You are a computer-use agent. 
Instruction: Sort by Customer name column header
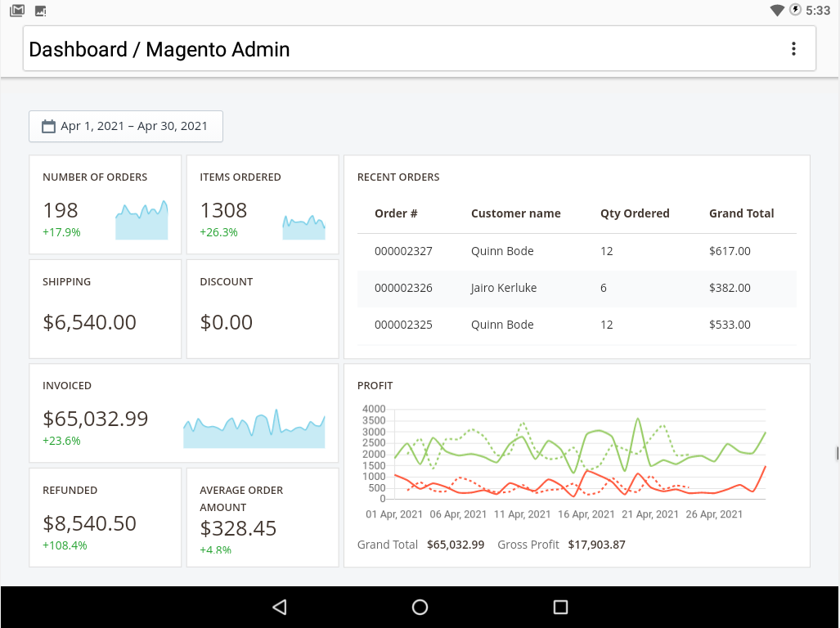pos(516,213)
